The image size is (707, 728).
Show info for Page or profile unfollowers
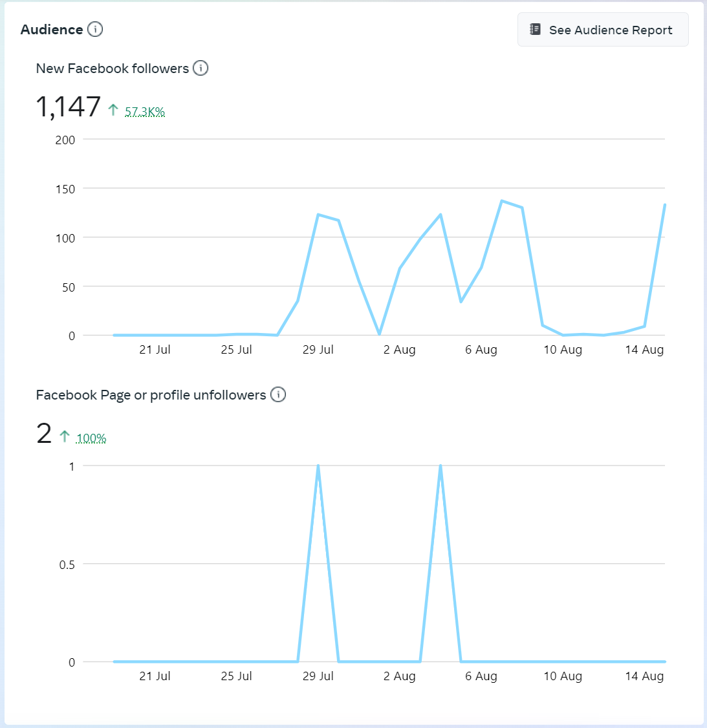(278, 394)
